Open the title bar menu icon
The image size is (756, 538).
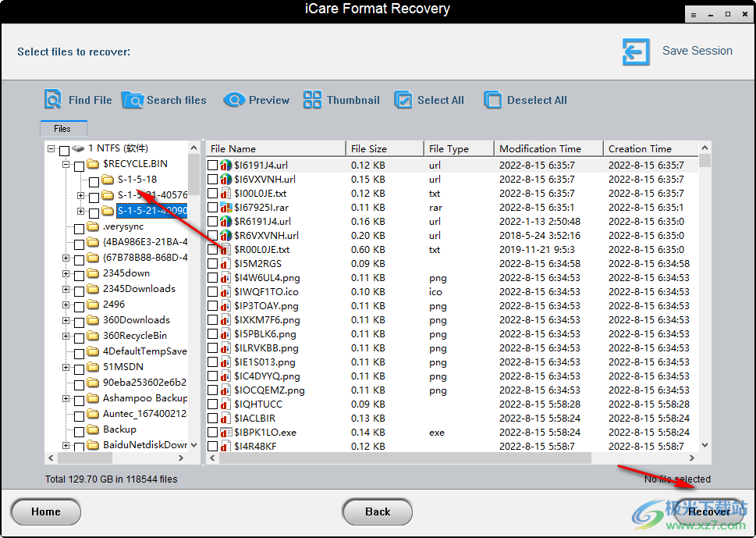694,15
